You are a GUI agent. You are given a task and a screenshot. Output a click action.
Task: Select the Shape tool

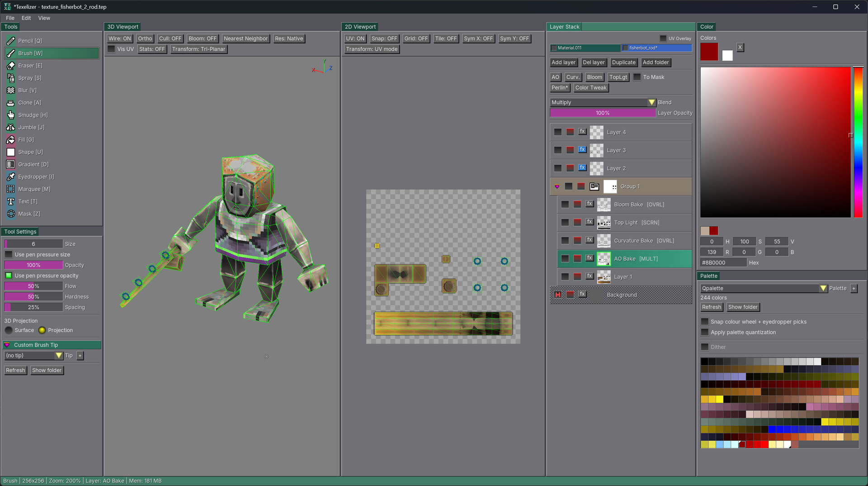coord(52,152)
